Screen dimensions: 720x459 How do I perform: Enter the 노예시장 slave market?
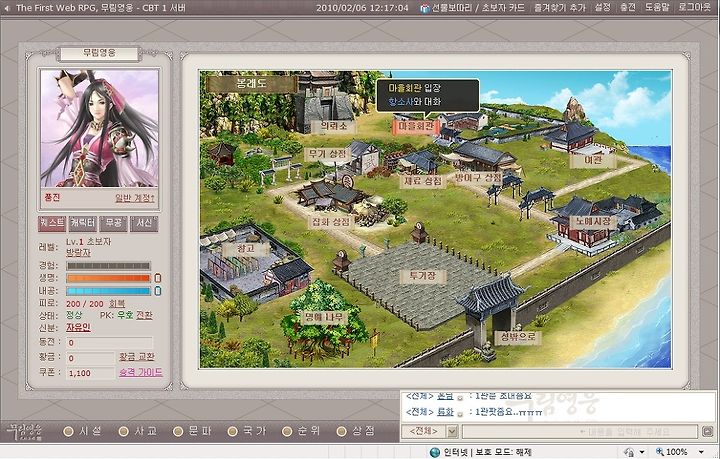point(592,222)
